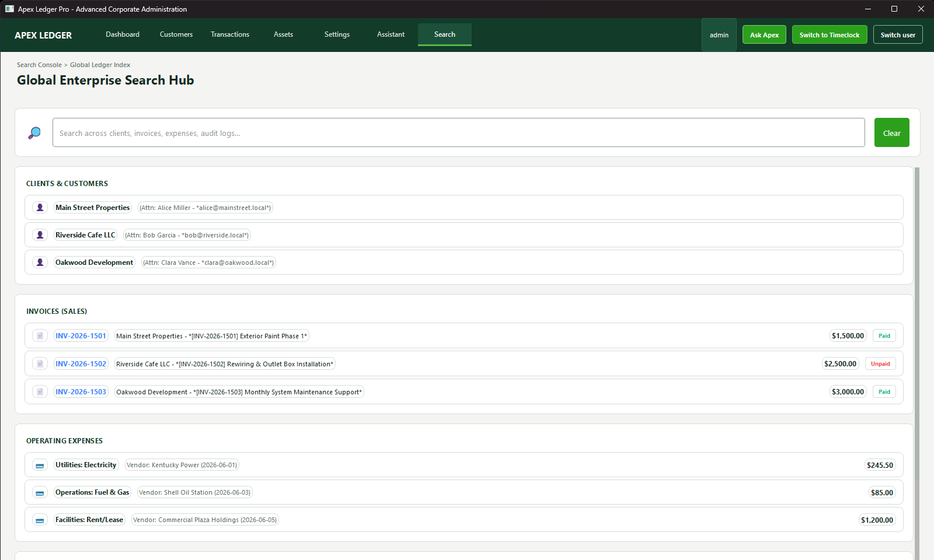Image resolution: width=934 pixels, height=560 pixels.
Task: Open the Settings tab
Action: click(x=337, y=34)
